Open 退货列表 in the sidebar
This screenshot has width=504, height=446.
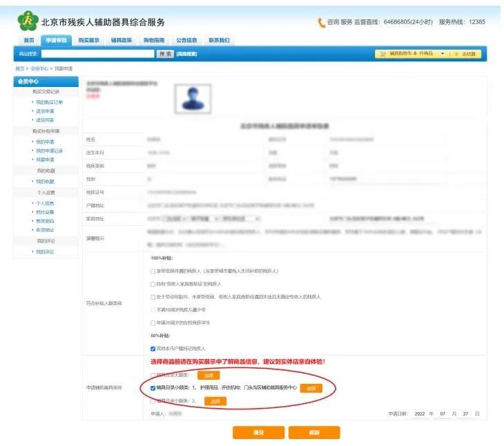pos(45,120)
